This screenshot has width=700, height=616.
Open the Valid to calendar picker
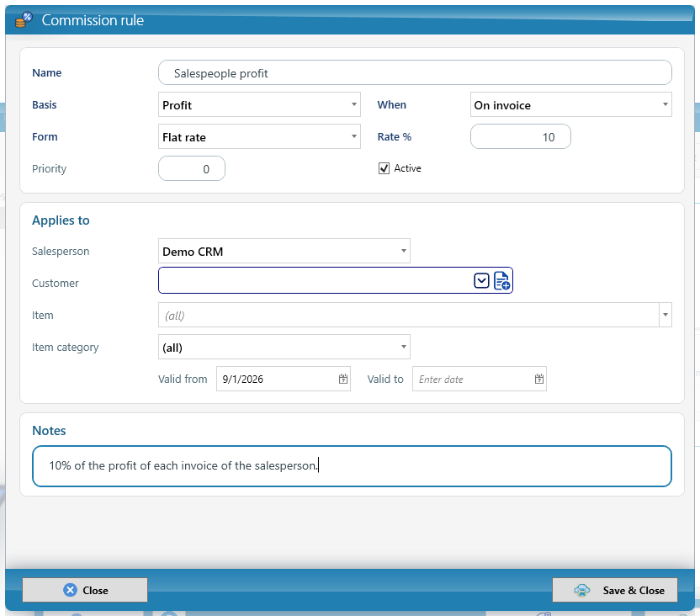[538, 379]
